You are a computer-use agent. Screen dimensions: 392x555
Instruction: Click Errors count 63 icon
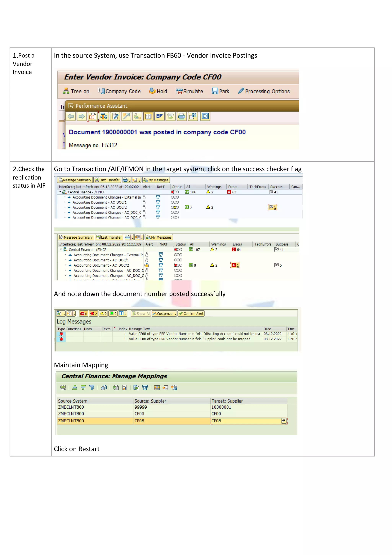tap(229, 192)
